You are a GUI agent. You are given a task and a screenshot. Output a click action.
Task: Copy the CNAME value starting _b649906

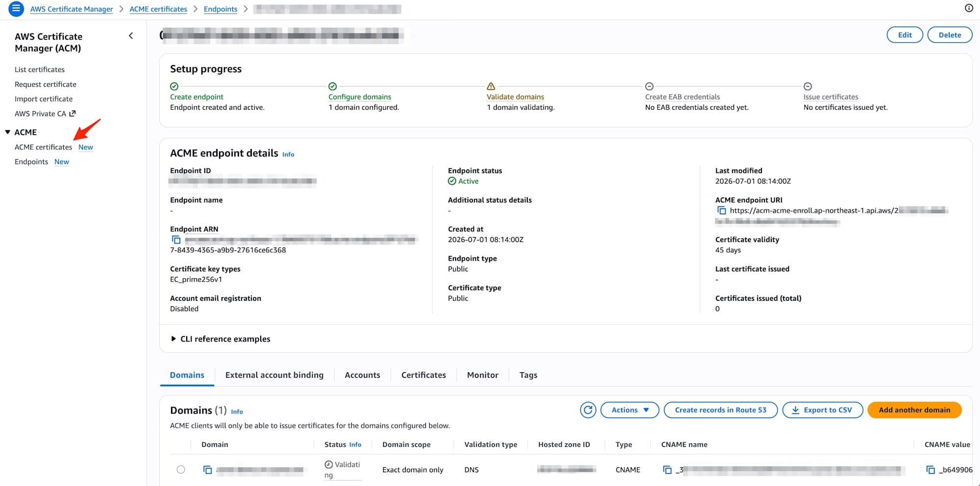tap(931, 470)
